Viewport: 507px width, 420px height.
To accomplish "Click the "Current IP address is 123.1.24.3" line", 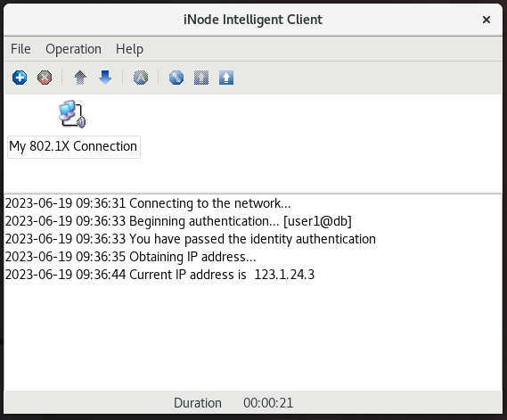I will point(159,275).
